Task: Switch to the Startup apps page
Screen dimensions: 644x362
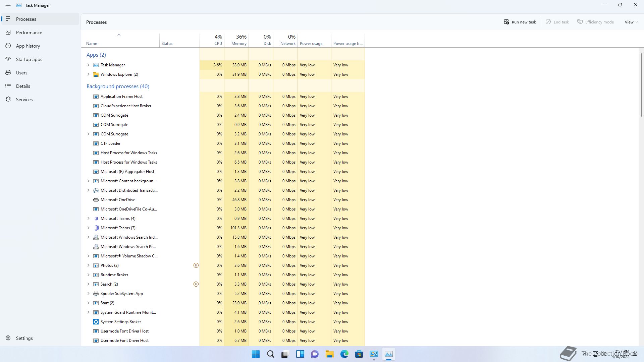Action: tap(40, 59)
